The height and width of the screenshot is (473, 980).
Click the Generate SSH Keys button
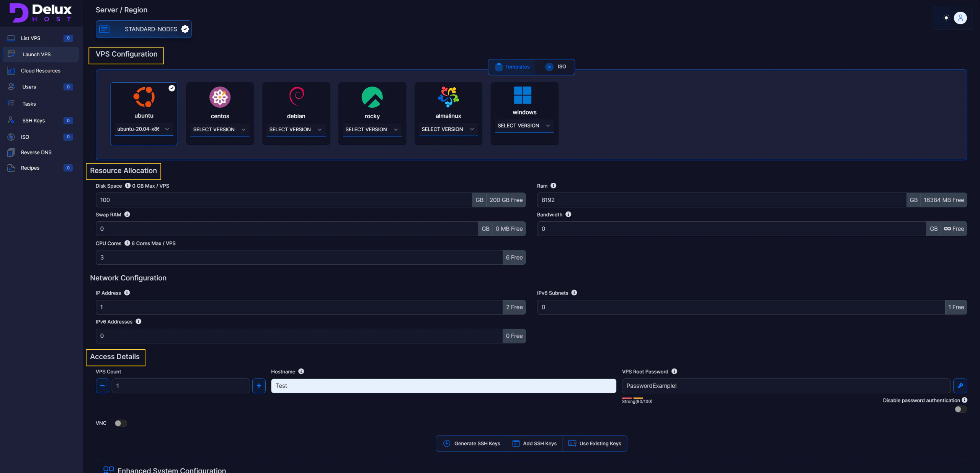(x=471, y=444)
